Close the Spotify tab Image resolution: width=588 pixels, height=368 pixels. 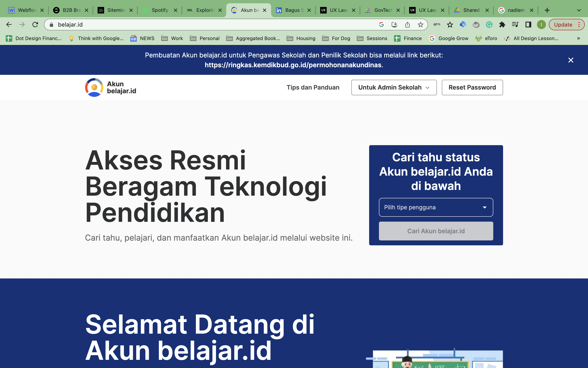click(175, 10)
